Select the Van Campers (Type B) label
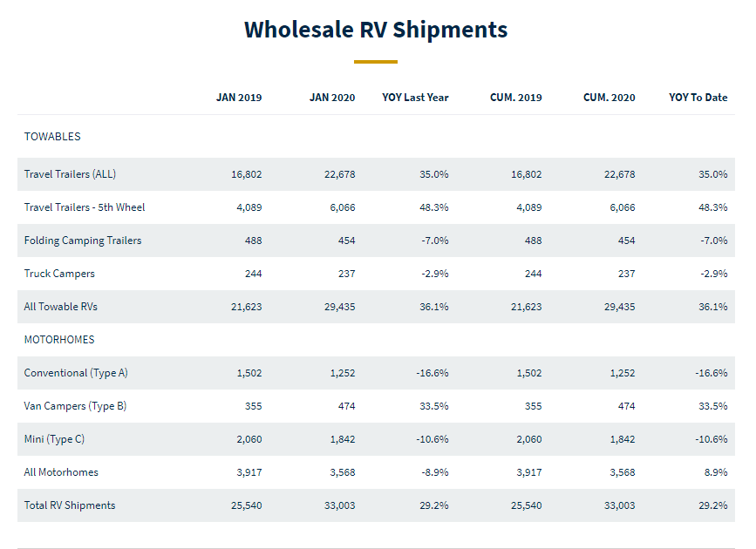 point(75,406)
